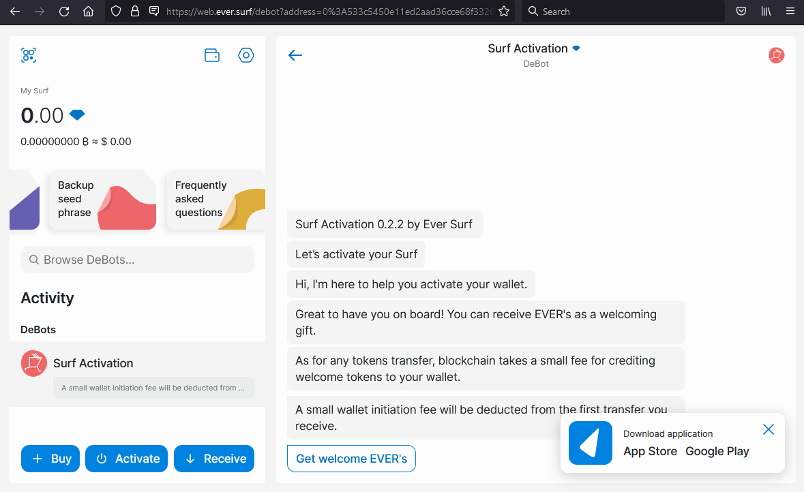
Task: Open the Backup seed phrase card
Action: tap(103, 200)
